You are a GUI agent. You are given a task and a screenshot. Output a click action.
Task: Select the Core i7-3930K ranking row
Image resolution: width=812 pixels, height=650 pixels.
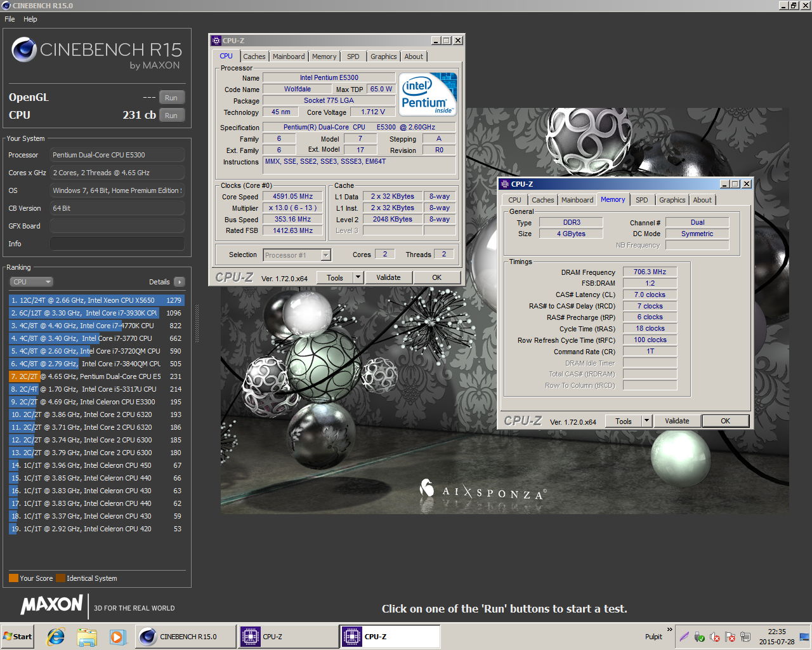96,313
